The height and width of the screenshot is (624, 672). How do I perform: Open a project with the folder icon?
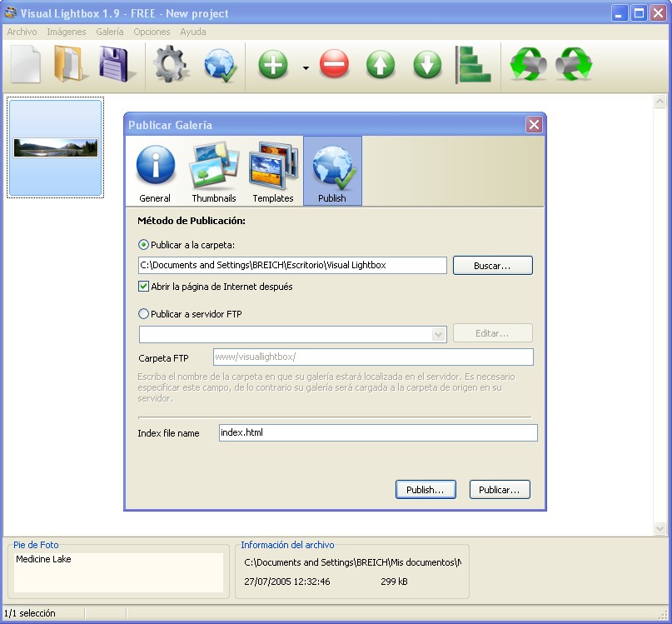[x=70, y=64]
